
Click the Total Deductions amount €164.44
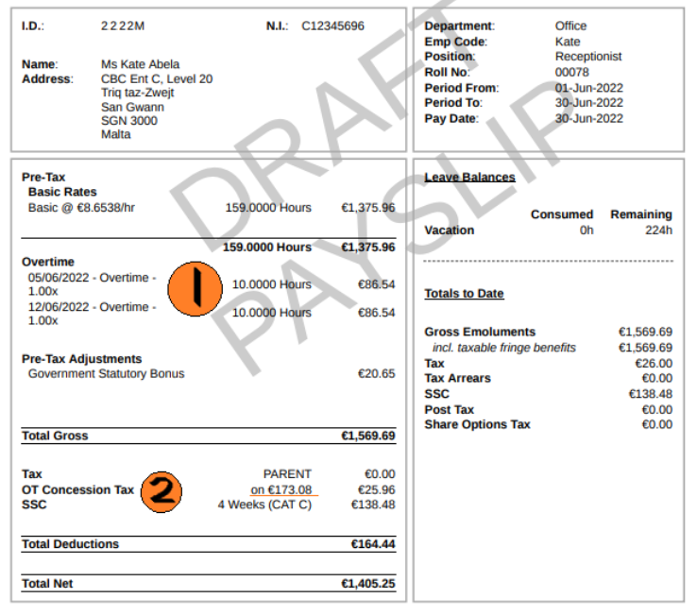[x=373, y=544]
